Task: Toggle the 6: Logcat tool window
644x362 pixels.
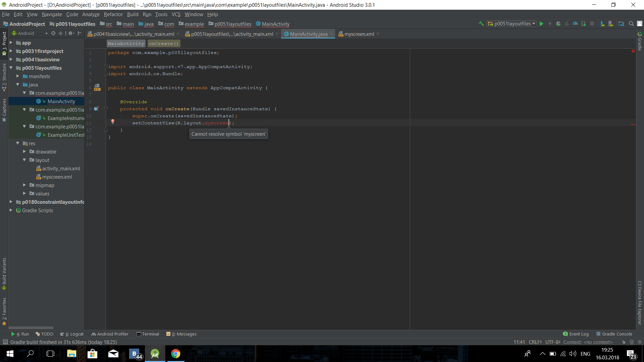Action: coord(72,334)
